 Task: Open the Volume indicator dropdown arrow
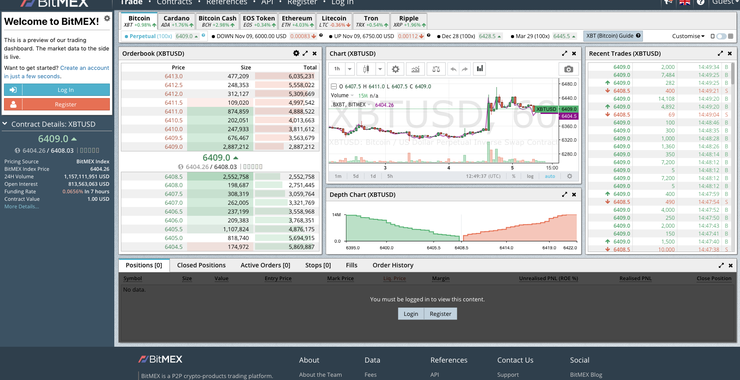352,95
